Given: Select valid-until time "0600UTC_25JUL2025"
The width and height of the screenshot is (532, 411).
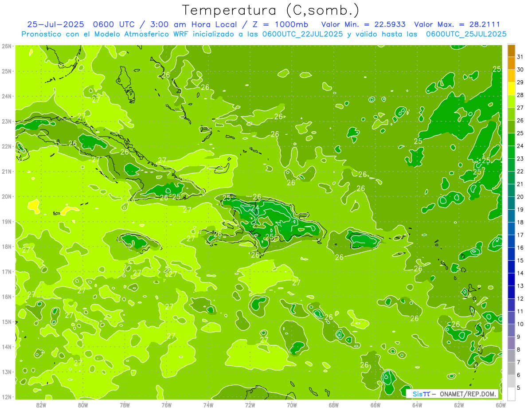Looking at the screenshot, I should (x=466, y=34).
